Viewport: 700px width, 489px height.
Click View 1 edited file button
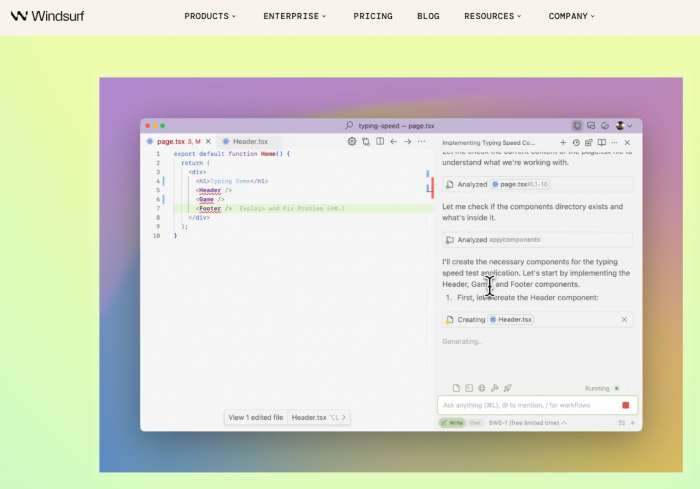tap(256, 417)
